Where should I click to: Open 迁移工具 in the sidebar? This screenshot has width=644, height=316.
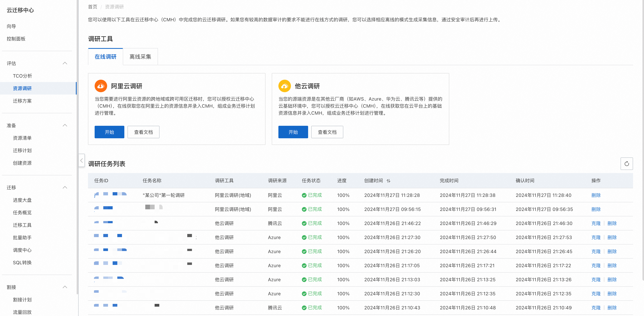(22, 225)
